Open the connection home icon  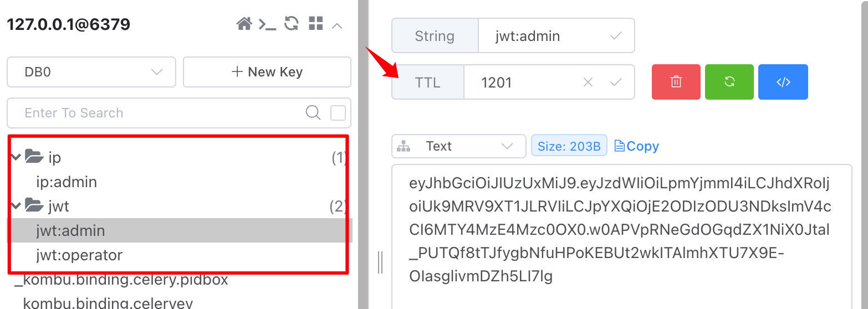coord(244,24)
